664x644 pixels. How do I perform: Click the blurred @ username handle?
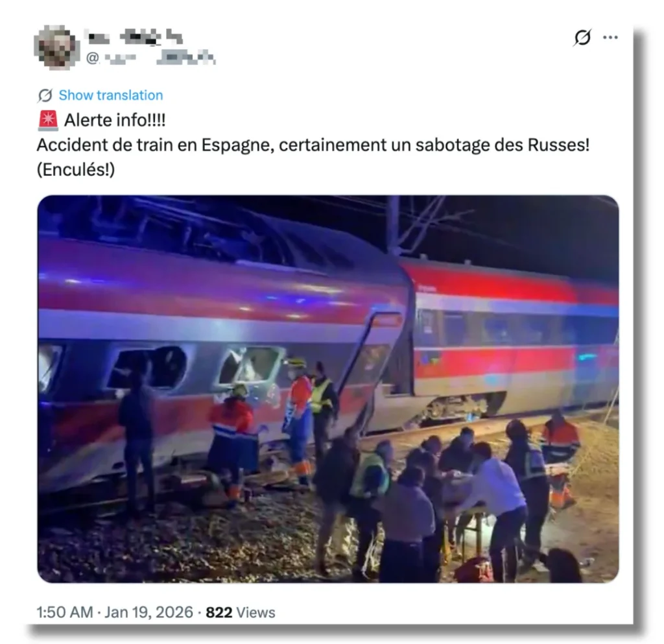point(150,58)
